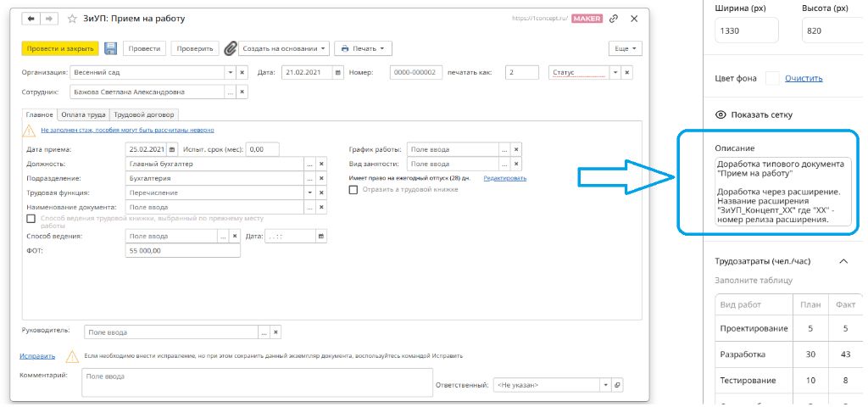Click the Исправить link
This screenshot has height=407, width=868.
point(37,356)
